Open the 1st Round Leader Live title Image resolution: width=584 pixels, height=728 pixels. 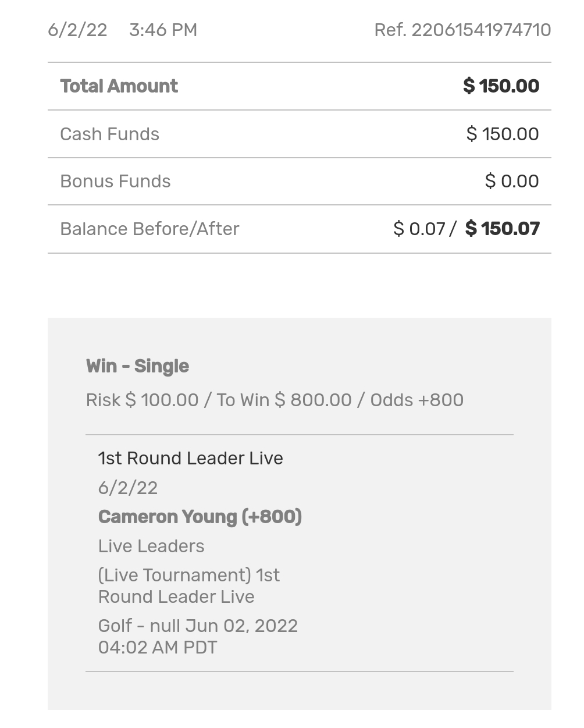tap(190, 458)
